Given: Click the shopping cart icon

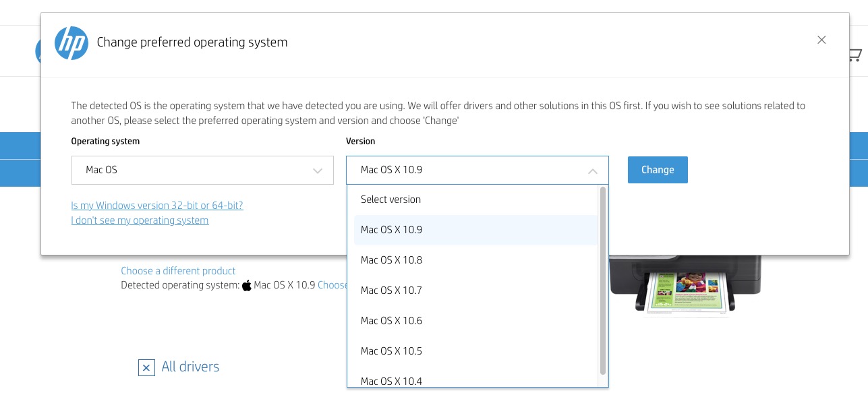Looking at the screenshot, I should click(x=855, y=55).
